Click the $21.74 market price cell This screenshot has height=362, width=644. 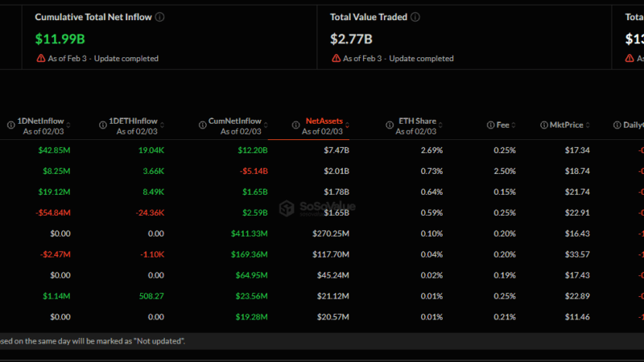click(577, 192)
